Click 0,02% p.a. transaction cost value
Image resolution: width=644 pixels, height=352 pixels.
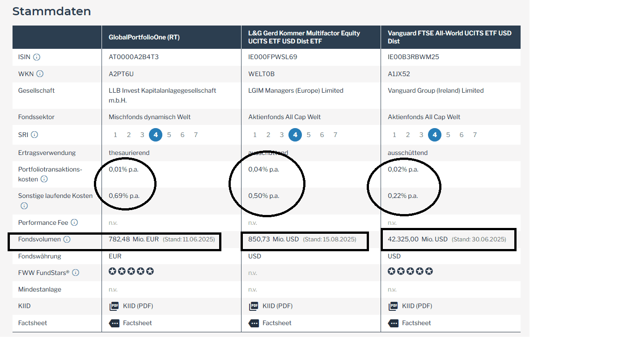[x=403, y=169]
